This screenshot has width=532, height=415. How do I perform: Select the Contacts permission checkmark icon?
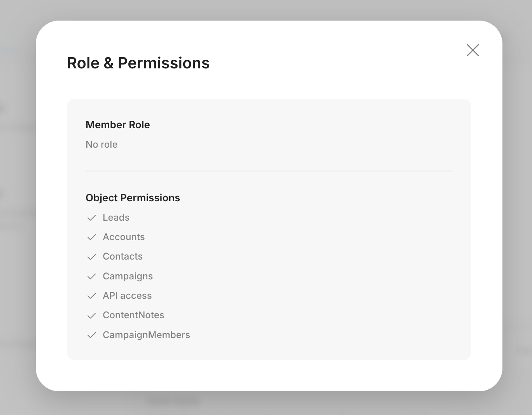click(x=92, y=257)
